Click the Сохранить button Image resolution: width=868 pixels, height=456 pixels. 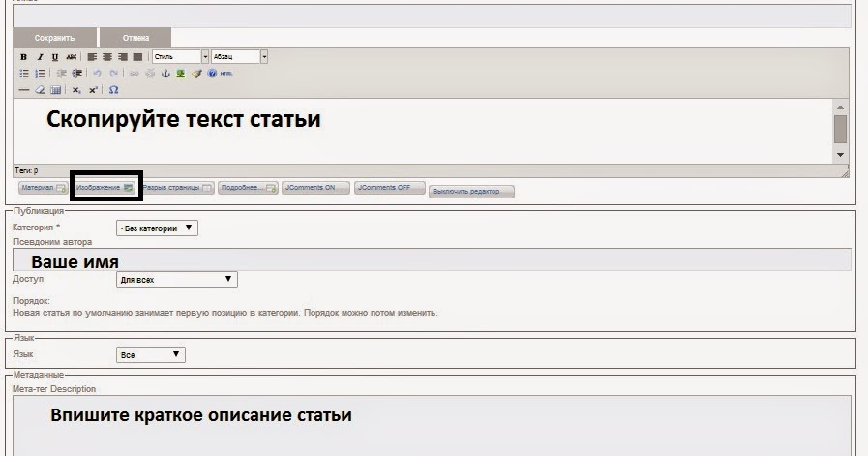coord(54,38)
